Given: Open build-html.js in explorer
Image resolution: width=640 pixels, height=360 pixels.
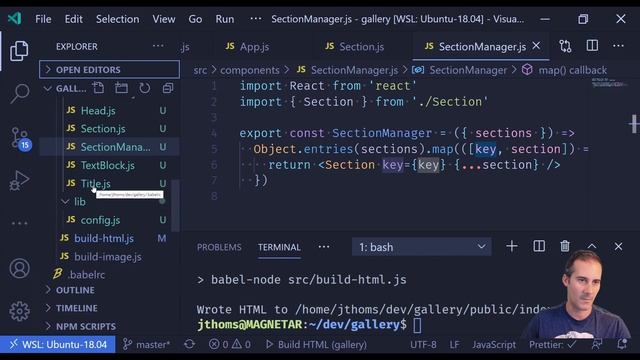Looking at the screenshot, I should pyautogui.click(x=104, y=239).
